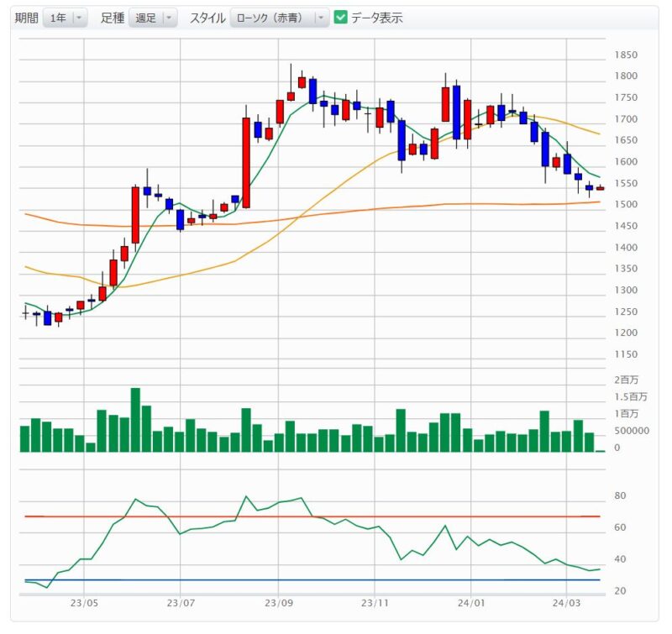Click the 1500 price axis label
The width and height of the screenshot is (672, 634).
(626, 204)
